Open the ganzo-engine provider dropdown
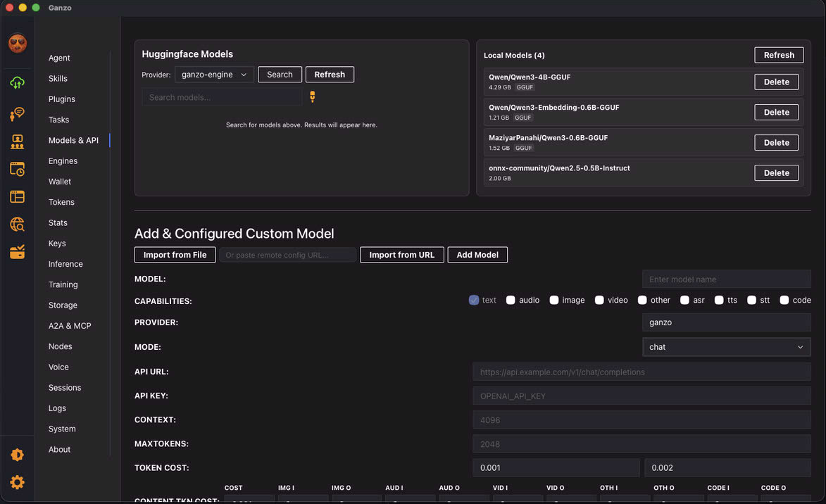 tap(214, 75)
